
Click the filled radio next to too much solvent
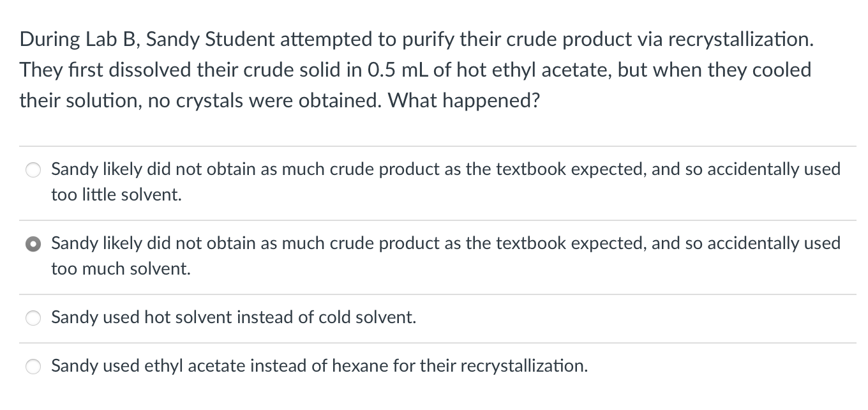click(x=33, y=243)
